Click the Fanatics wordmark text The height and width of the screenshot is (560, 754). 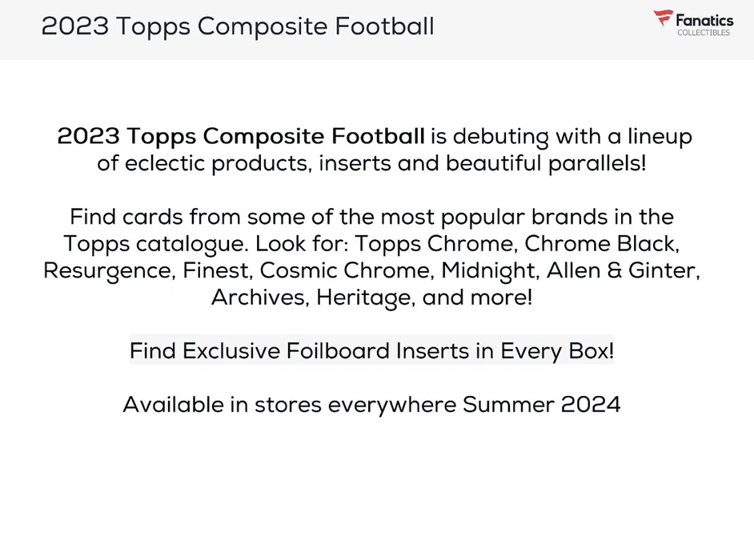point(704,20)
